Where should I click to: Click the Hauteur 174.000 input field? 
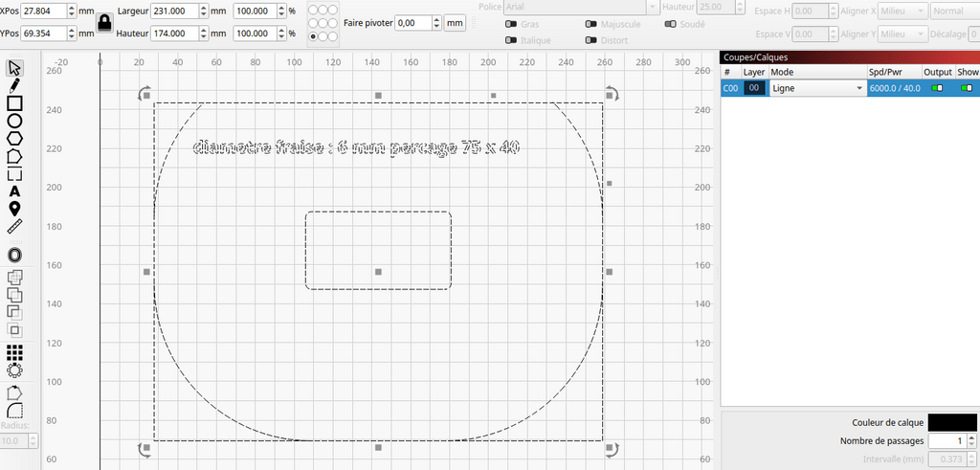[174, 34]
